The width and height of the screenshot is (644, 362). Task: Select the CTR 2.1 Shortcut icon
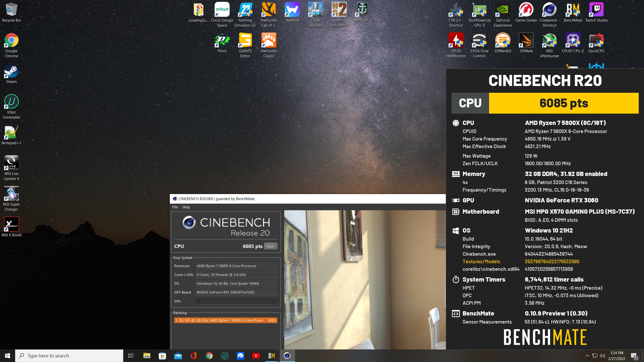pyautogui.click(x=456, y=15)
